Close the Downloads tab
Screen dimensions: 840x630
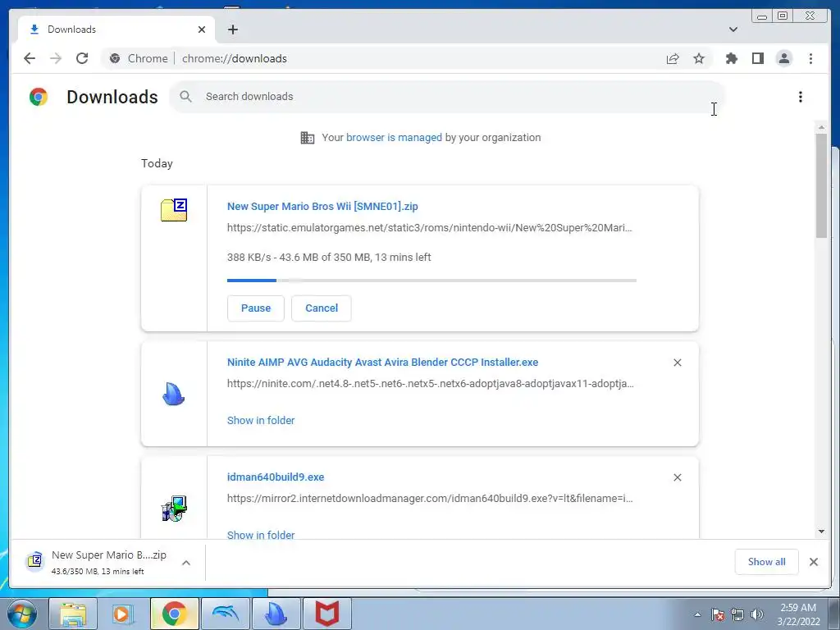(202, 30)
